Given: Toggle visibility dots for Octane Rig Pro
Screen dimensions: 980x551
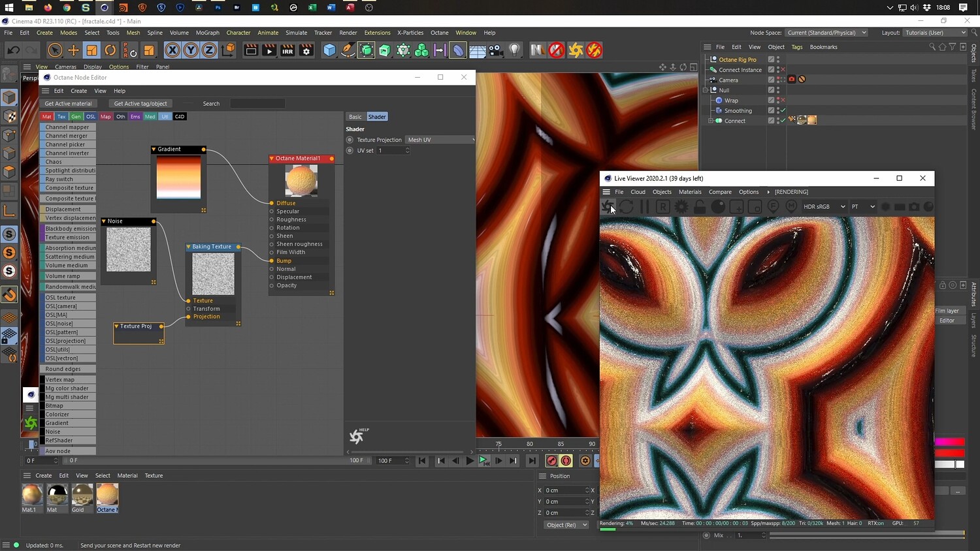Looking at the screenshot, I should [778, 59].
